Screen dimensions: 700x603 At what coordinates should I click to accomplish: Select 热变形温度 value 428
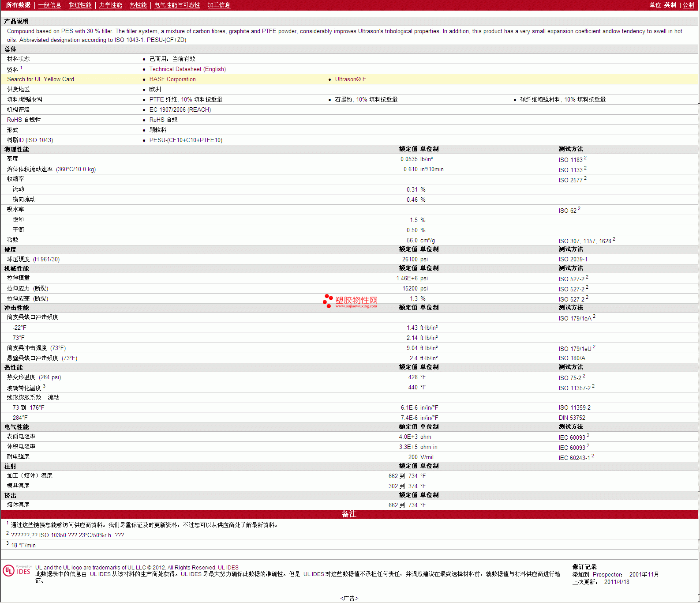pos(413,377)
